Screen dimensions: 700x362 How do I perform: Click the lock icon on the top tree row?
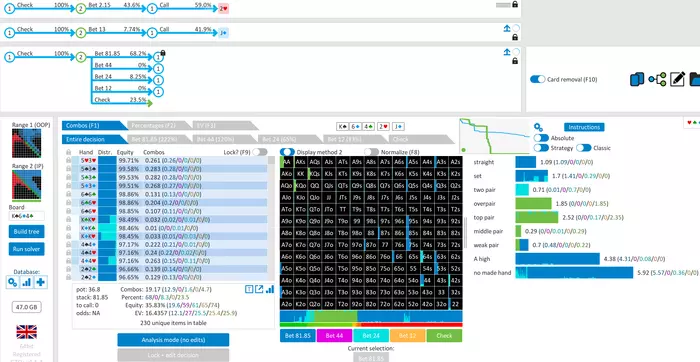click(515, 4)
